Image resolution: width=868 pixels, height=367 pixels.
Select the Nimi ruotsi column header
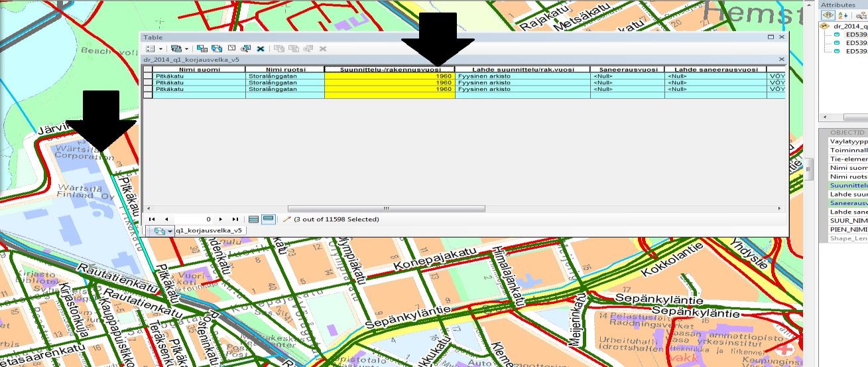(x=285, y=69)
